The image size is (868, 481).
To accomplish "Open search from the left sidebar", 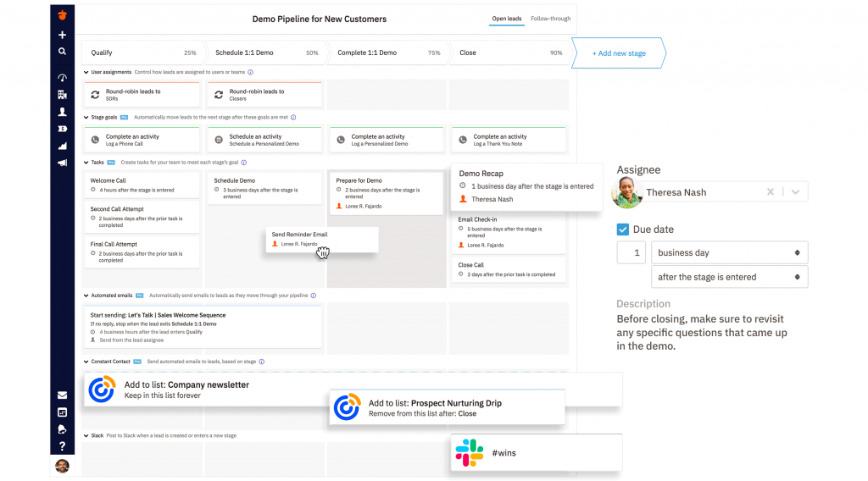I will coord(62,52).
